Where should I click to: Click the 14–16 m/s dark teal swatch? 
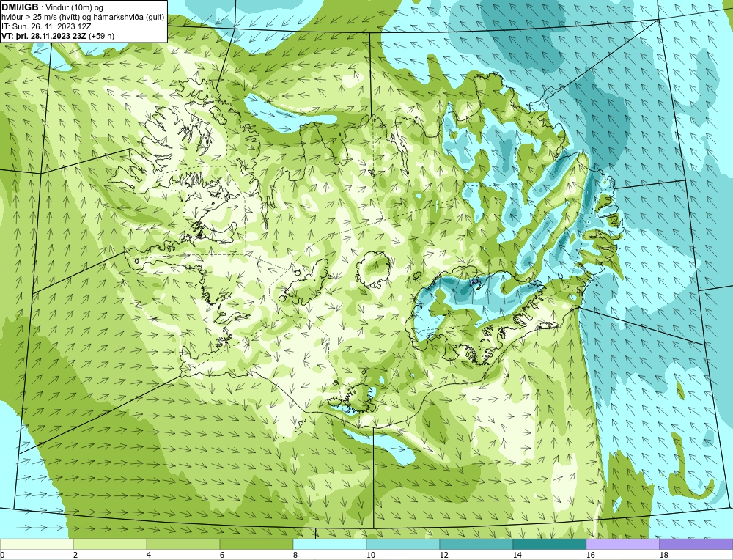pyautogui.click(x=550, y=545)
